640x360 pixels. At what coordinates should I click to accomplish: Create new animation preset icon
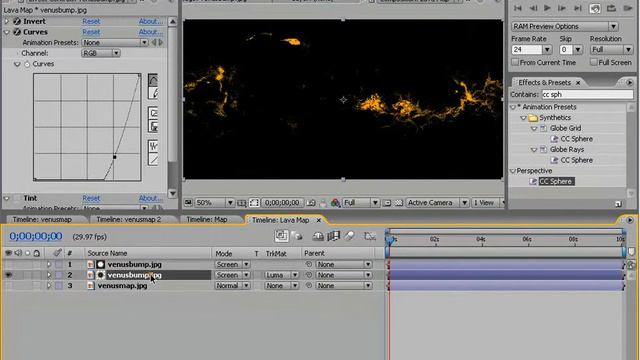click(618, 203)
